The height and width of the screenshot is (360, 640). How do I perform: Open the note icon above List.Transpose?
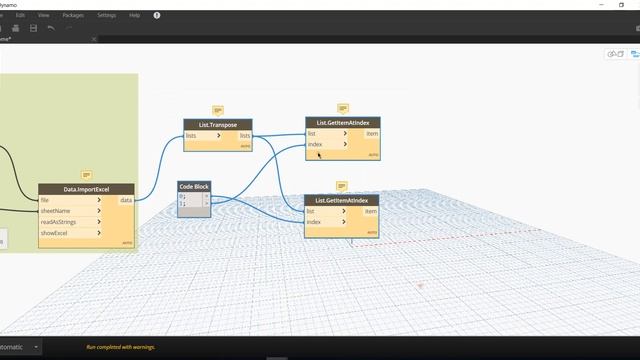[x=218, y=110]
